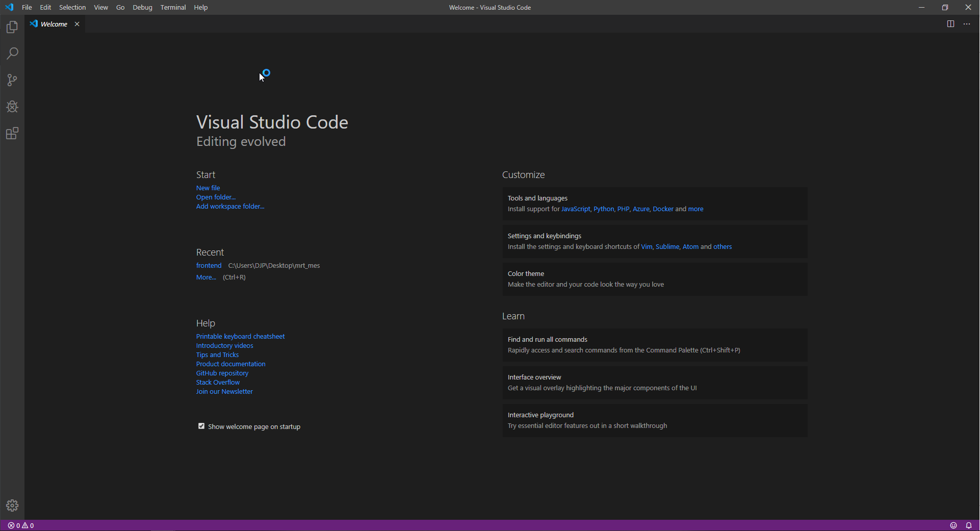Open the Source Control view
980x531 pixels.
click(x=12, y=80)
